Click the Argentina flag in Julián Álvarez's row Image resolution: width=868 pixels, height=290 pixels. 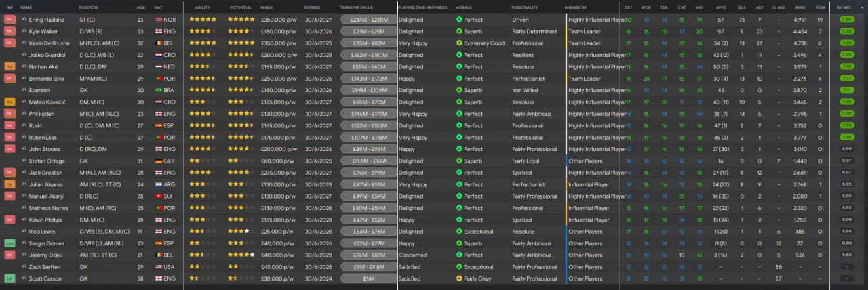(159, 184)
